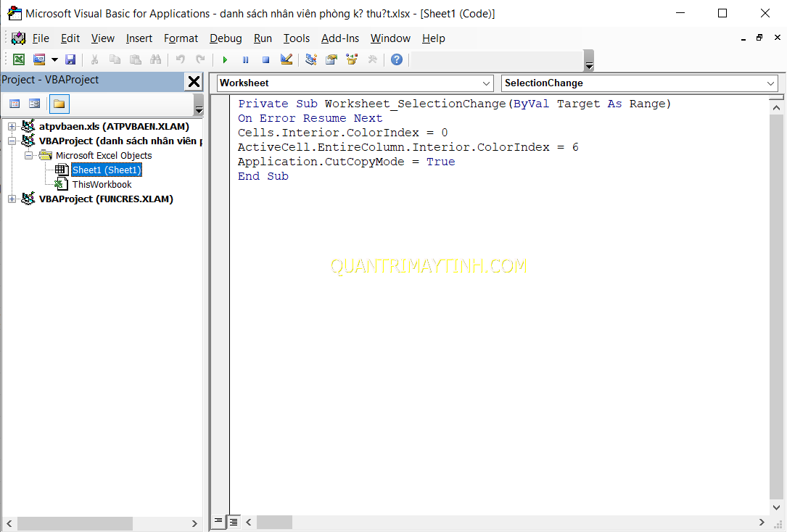Click the "On Error Resume Next" code line
Image resolution: width=787 pixels, height=532 pixels.
click(x=310, y=118)
